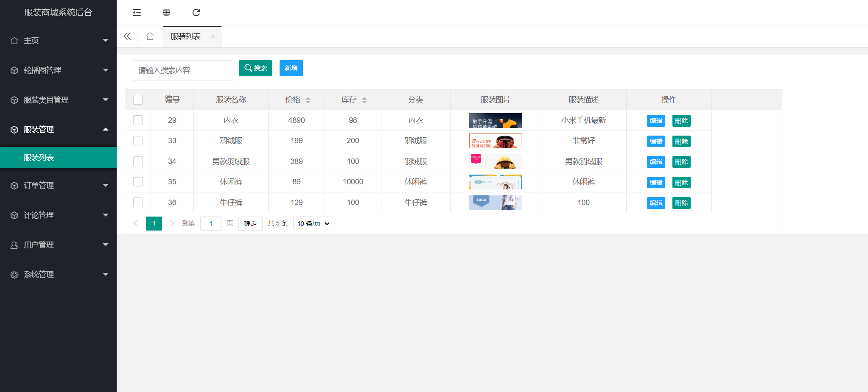Refresh the page with the reload icon
The image size is (868, 392).
pyautogui.click(x=196, y=13)
